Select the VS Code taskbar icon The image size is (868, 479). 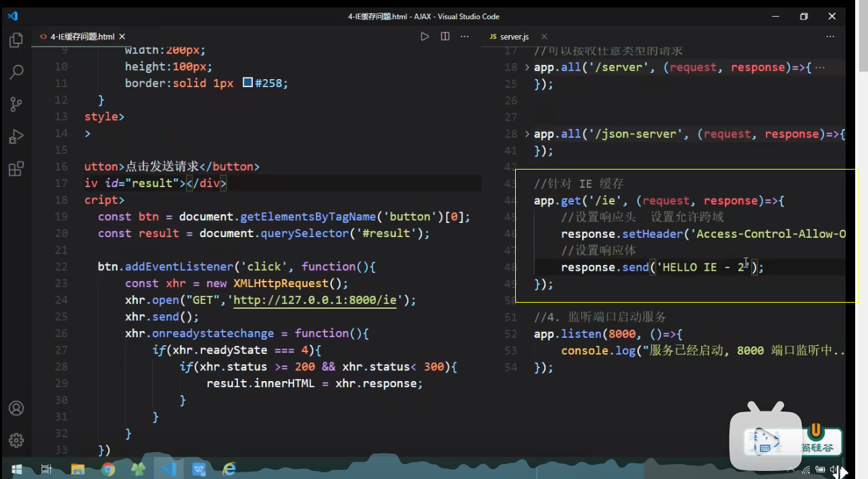click(168, 469)
